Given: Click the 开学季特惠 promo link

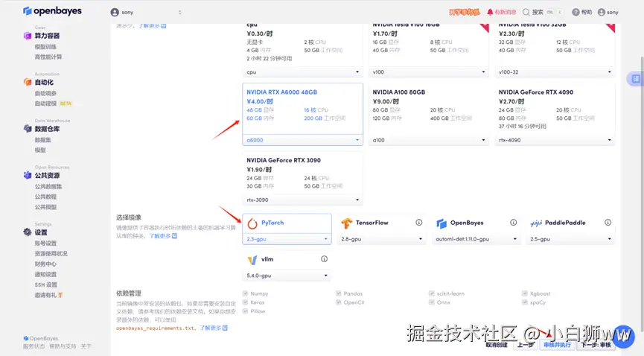Looking at the screenshot, I should click(464, 13).
